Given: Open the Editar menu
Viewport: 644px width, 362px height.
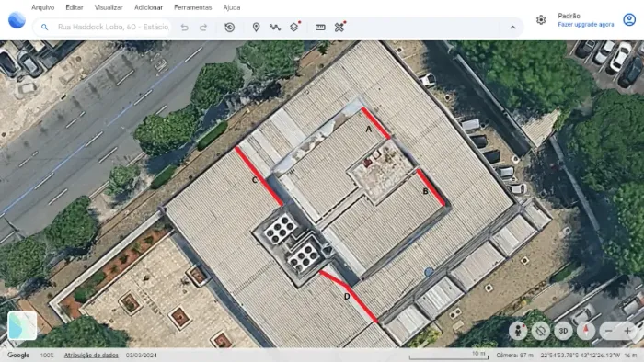Looking at the screenshot, I should (75, 7).
